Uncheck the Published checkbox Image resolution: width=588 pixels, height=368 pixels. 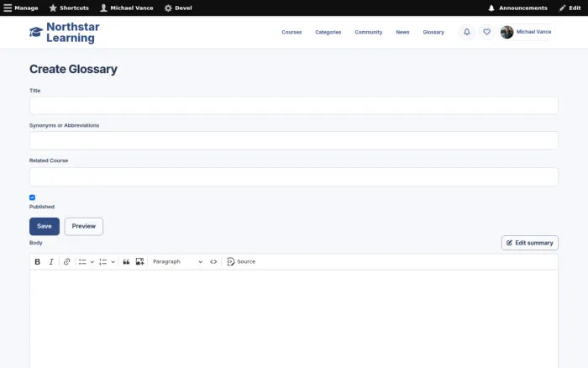(x=32, y=197)
